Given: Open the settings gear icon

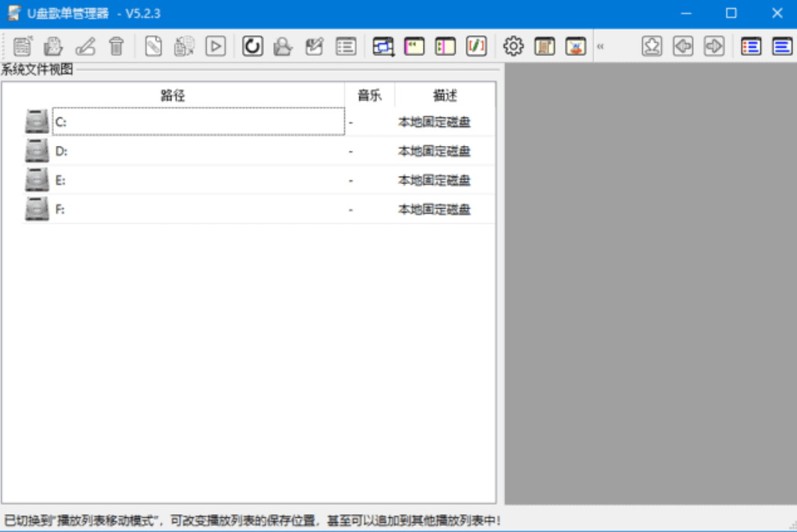Looking at the screenshot, I should click(513, 46).
